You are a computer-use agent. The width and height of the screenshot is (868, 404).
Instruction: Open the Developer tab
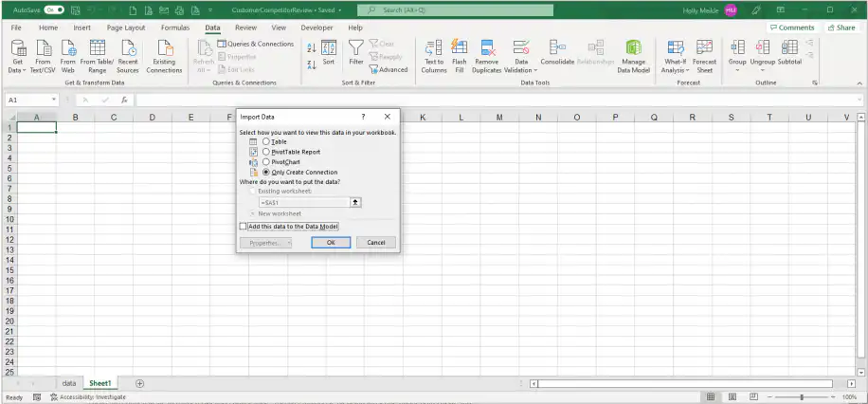point(317,28)
